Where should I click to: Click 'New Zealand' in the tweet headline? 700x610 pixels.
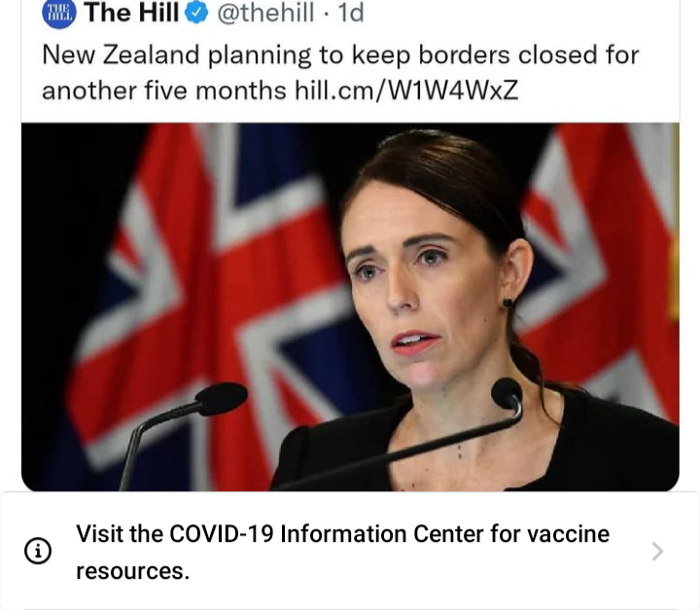pos(121,54)
